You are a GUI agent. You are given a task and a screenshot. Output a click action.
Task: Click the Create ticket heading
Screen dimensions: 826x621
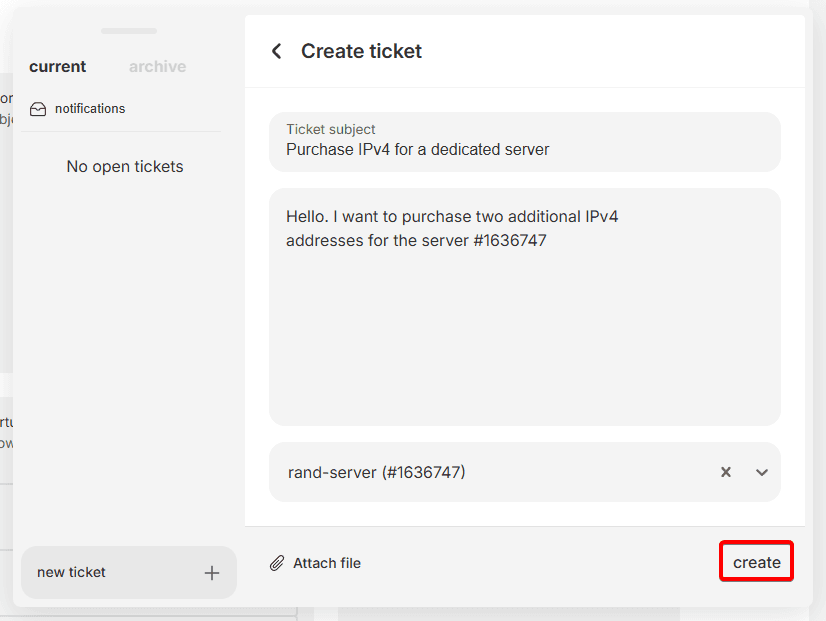click(361, 51)
